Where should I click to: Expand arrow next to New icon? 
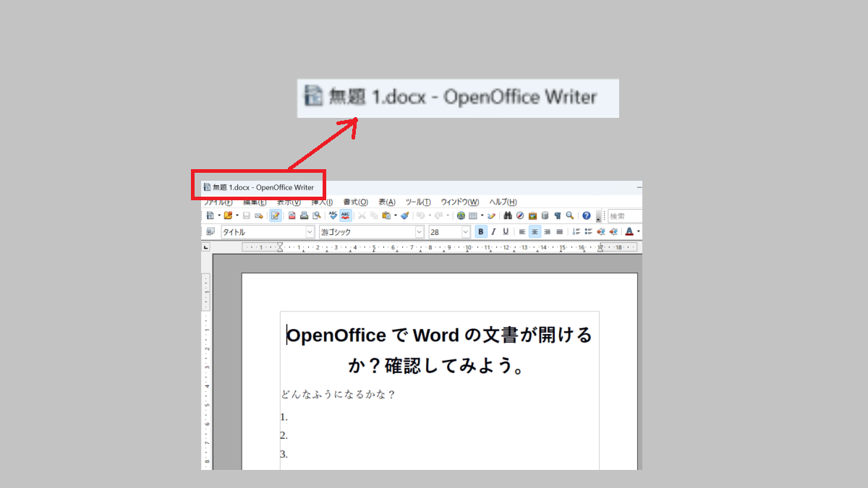point(219,215)
